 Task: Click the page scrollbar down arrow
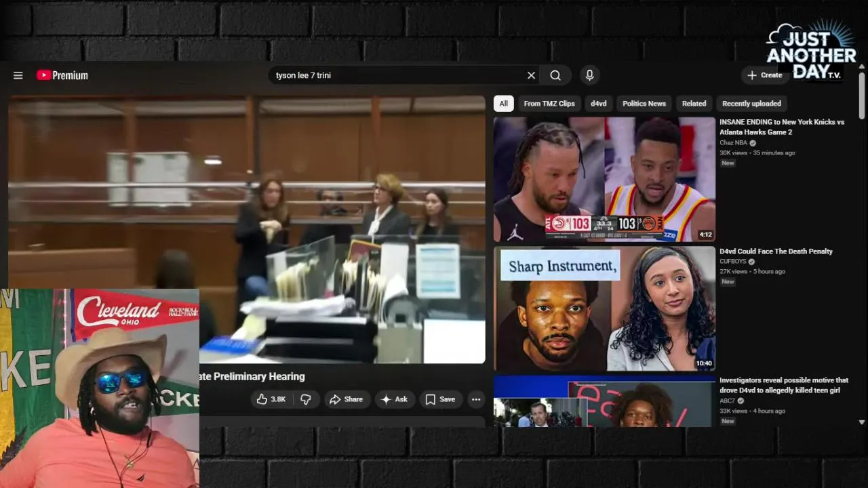coord(862,422)
